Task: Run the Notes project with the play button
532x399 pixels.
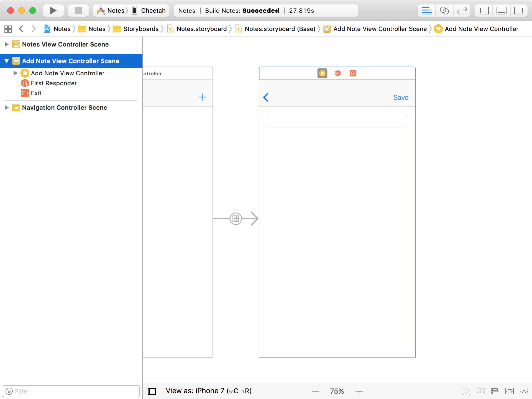Action: pyautogui.click(x=53, y=11)
